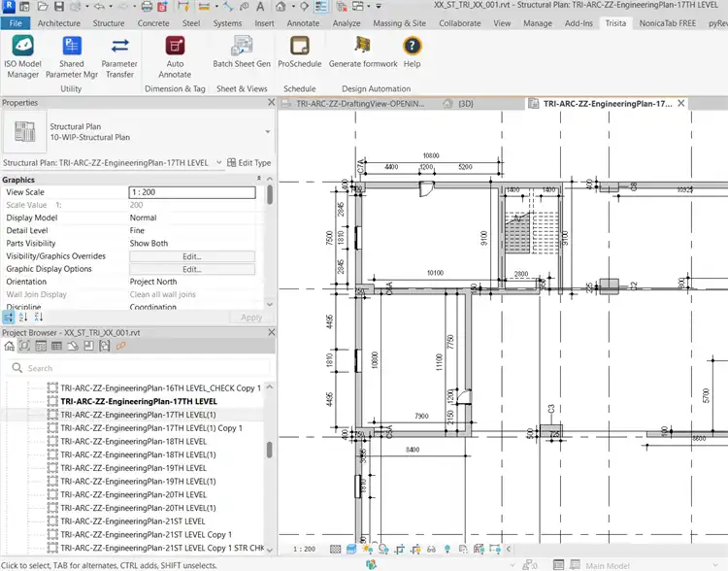Click Edit for Graphic Display Options
This screenshot has width=728, height=571.
click(192, 269)
